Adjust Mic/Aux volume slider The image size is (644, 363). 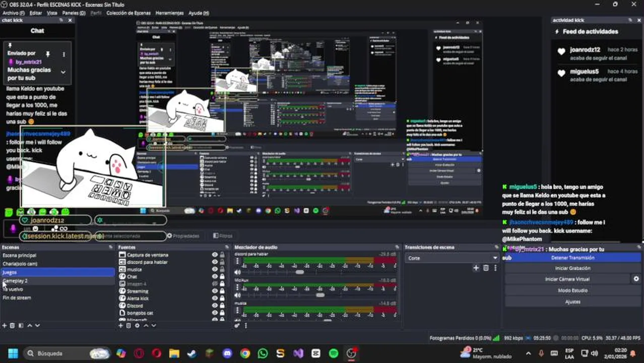(320, 295)
